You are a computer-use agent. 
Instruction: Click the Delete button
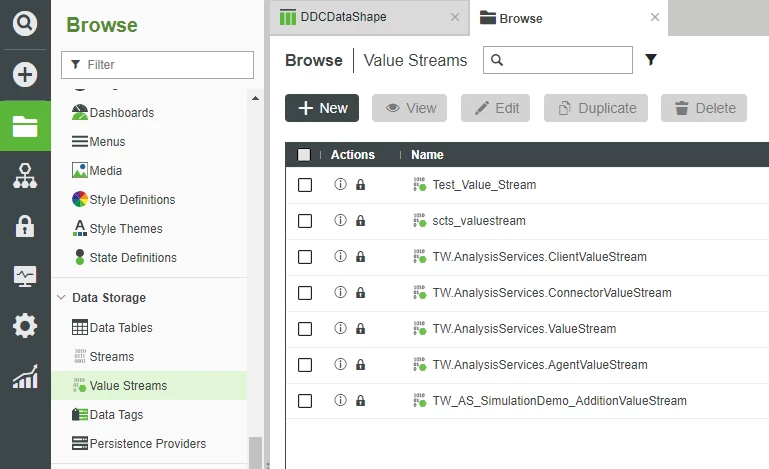click(704, 108)
